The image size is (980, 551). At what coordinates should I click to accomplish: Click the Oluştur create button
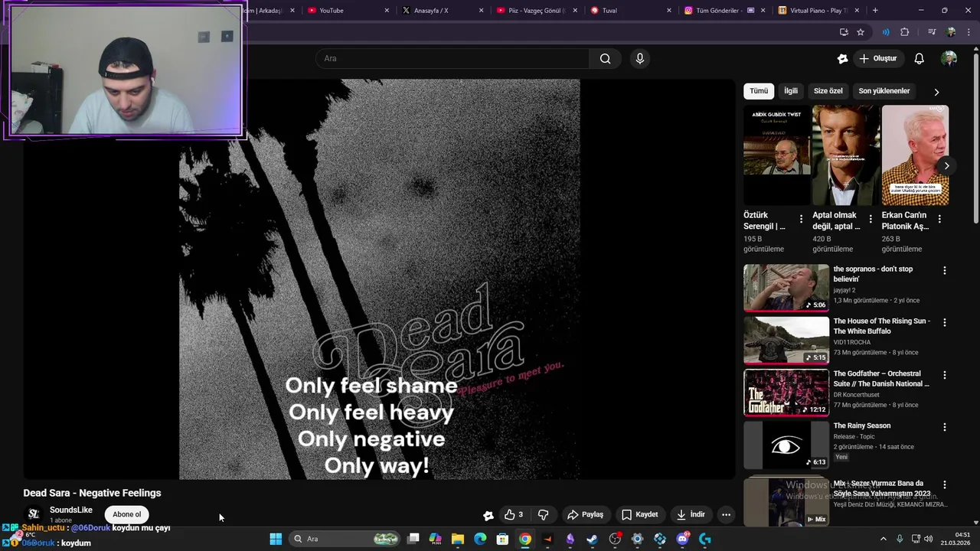point(877,58)
